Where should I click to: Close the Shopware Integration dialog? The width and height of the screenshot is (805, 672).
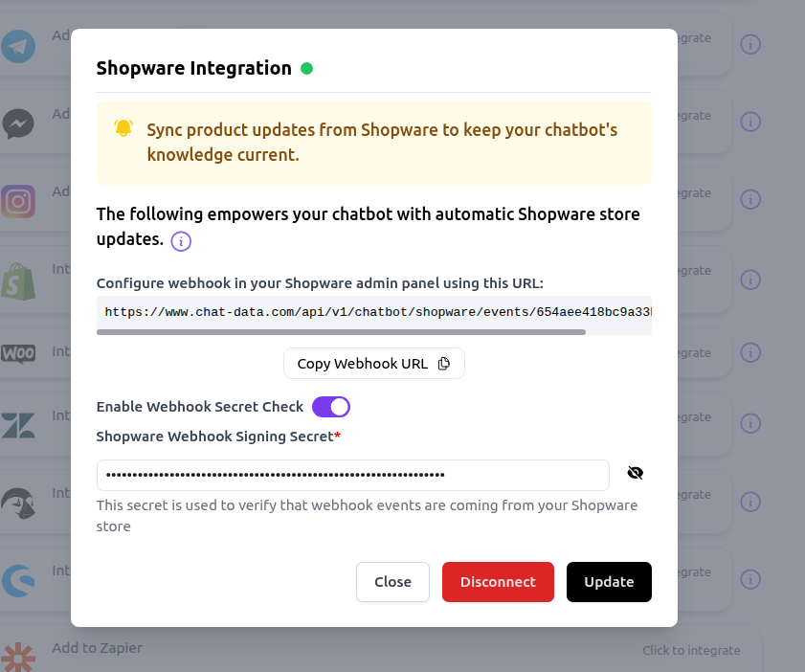(392, 582)
